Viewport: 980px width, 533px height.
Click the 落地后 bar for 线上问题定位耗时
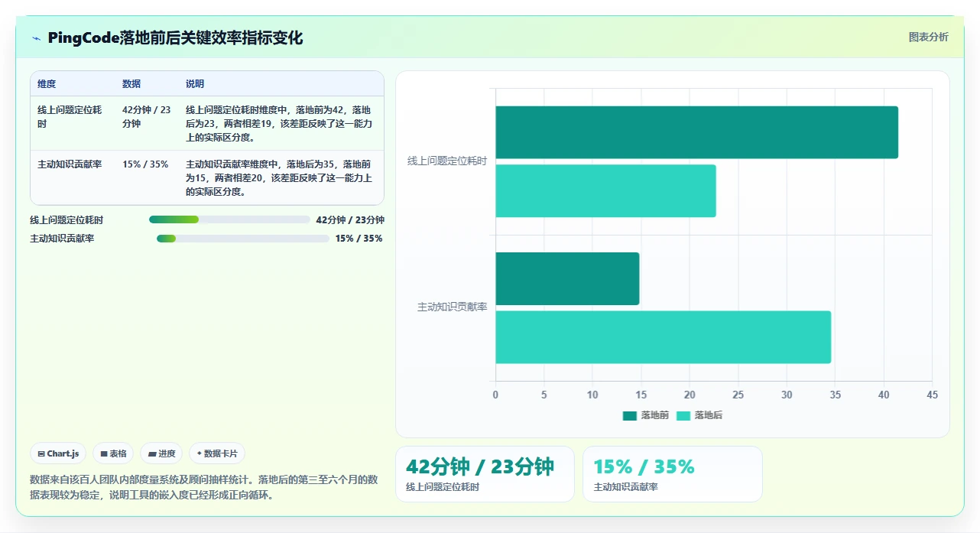pos(605,191)
